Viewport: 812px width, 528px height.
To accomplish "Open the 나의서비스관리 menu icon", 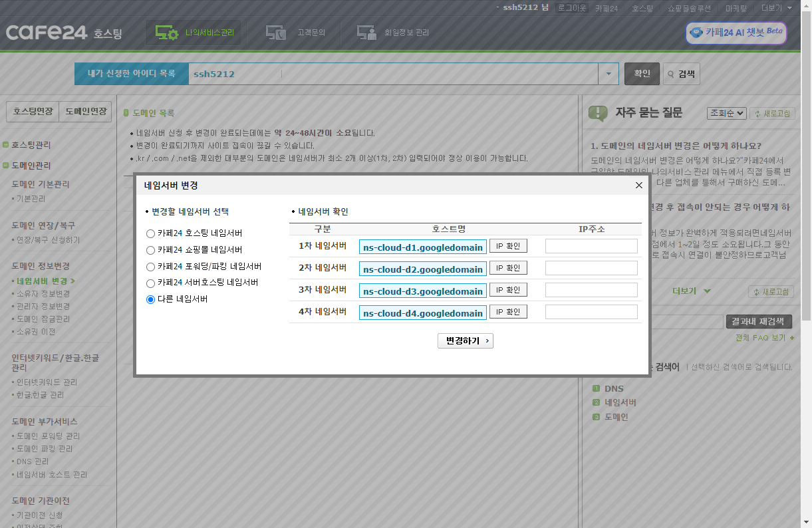I will tap(166, 33).
